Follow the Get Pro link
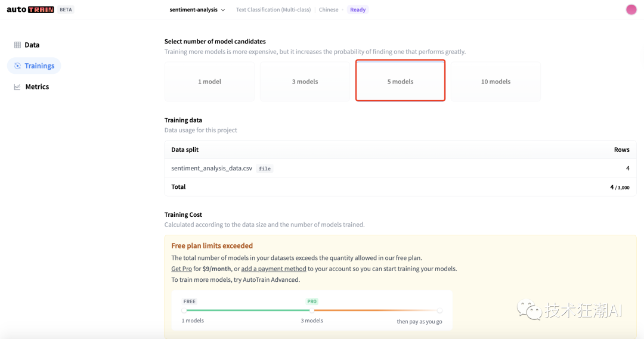This screenshot has width=644, height=339. tap(181, 269)
